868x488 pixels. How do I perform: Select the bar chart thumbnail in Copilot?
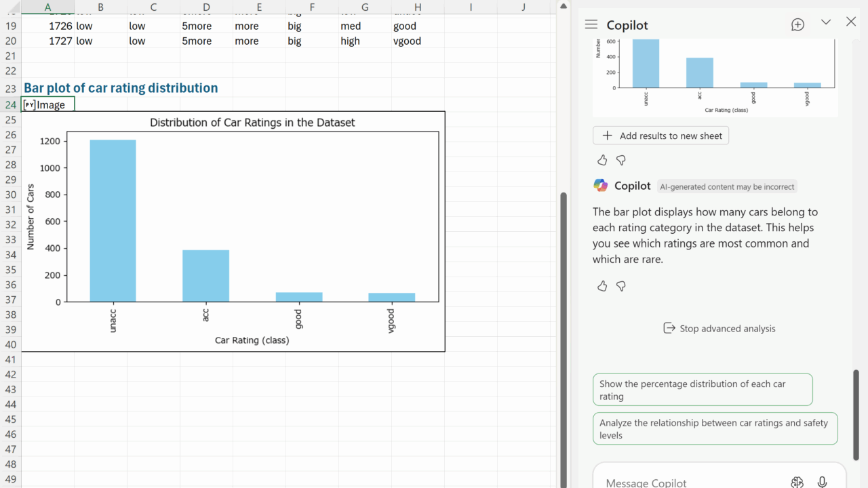point(715,76)
